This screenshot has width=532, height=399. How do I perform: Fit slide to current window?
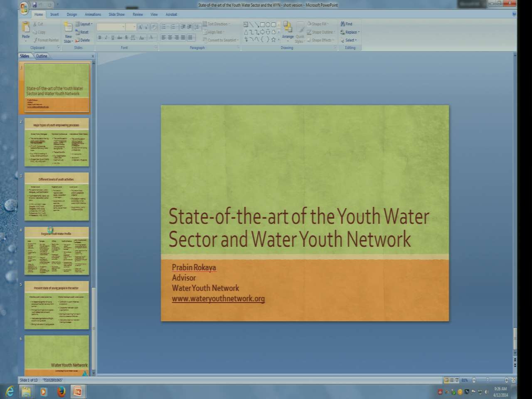point(514,380)
